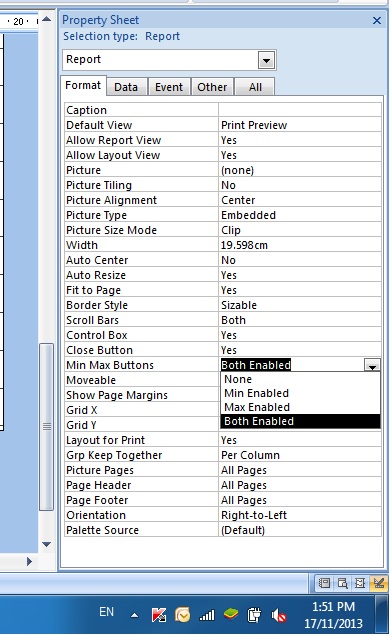Select the Caption property label
This screenshot has height=637, width=392.
coord(87,110)
